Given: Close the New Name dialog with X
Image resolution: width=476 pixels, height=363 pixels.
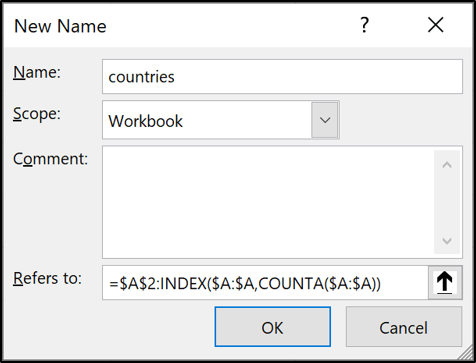Looking at the screenshot, I should point(436,25).
